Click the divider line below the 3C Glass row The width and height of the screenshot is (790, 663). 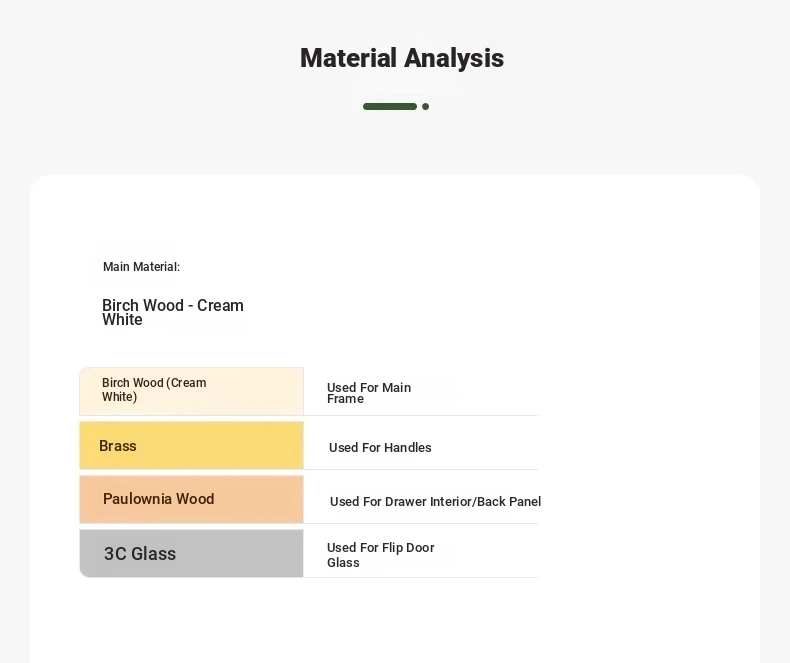pos(421,577)
